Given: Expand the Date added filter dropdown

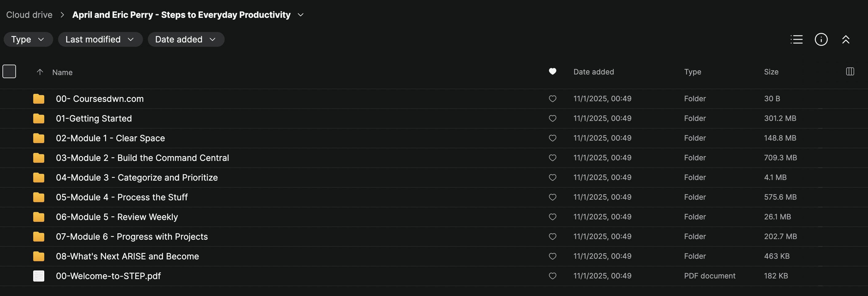Looking at the screenshot, I should (x=186, y=39).
